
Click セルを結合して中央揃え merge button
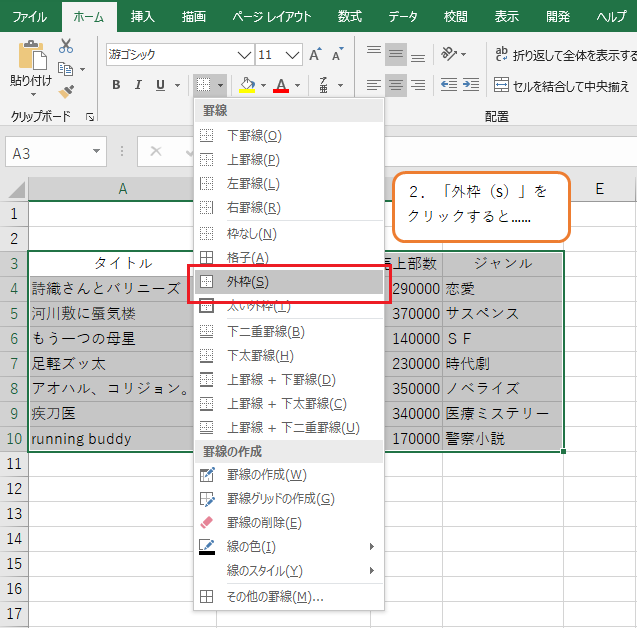click(561, 85)
